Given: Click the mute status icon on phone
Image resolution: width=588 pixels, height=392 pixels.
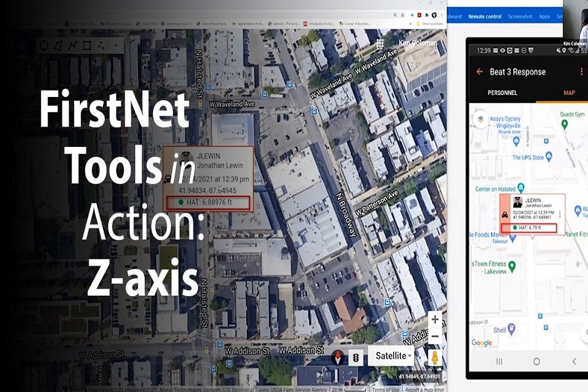Looking at the screenshot, I should [559, 50].
